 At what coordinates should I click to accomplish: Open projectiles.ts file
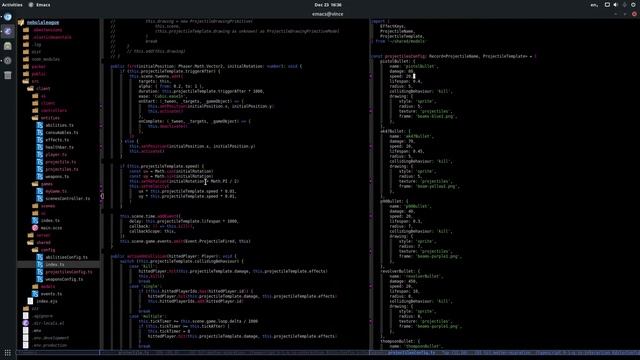tap(62, 169)
